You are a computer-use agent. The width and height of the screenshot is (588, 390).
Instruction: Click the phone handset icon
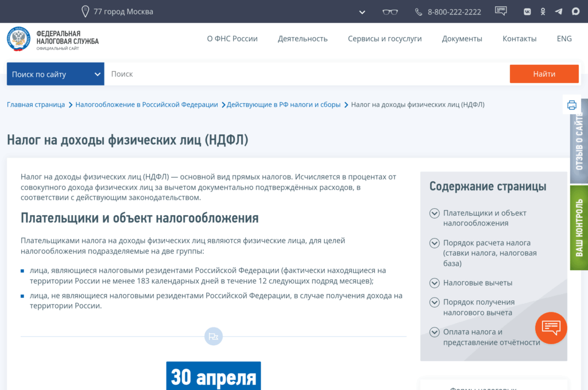tap(419, 12)
